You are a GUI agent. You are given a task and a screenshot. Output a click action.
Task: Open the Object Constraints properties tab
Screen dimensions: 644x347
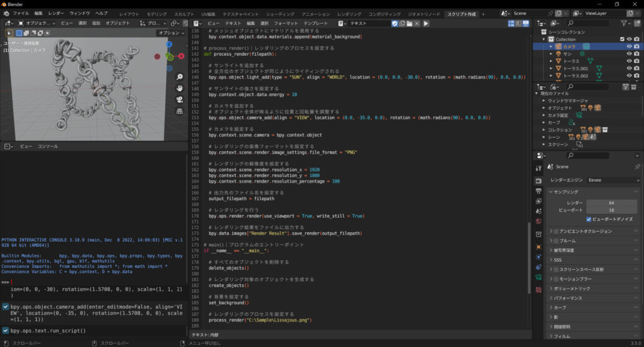pyautogui.click(x=538, y=267)
